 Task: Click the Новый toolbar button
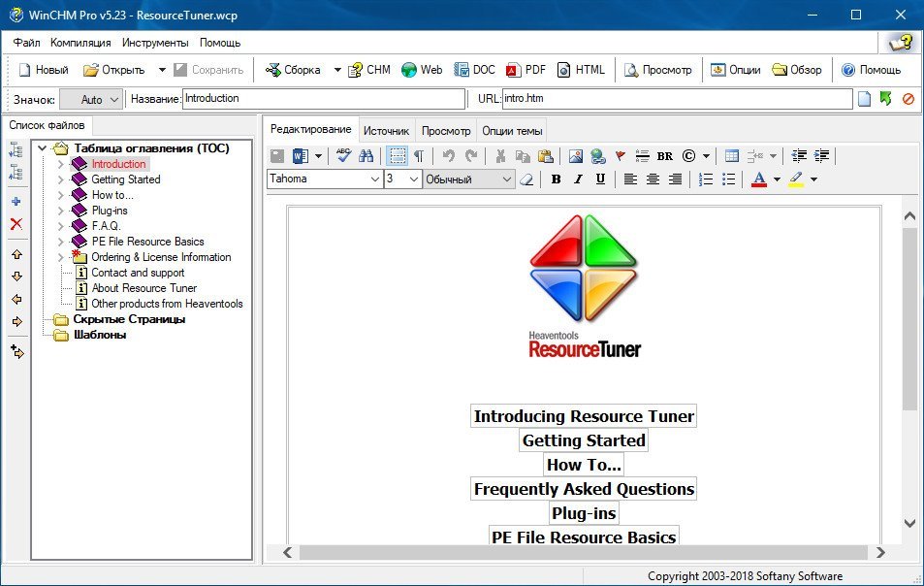coord(44,70)
